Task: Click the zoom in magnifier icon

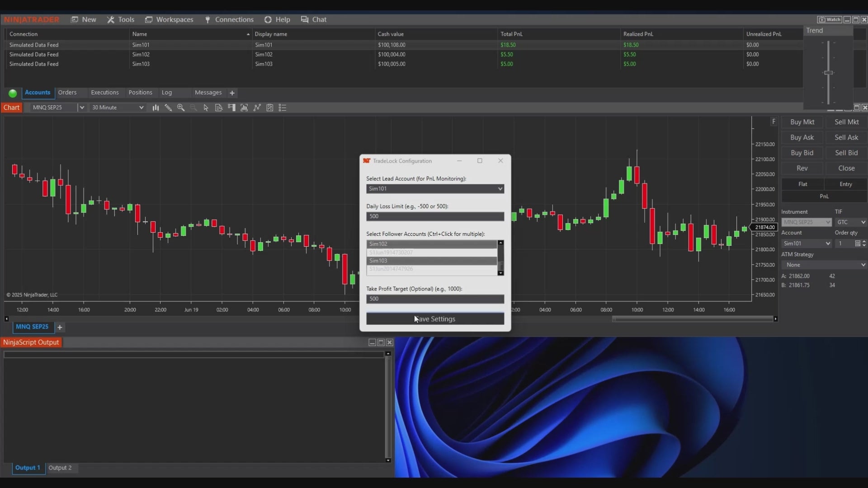Action: (181, 108)
